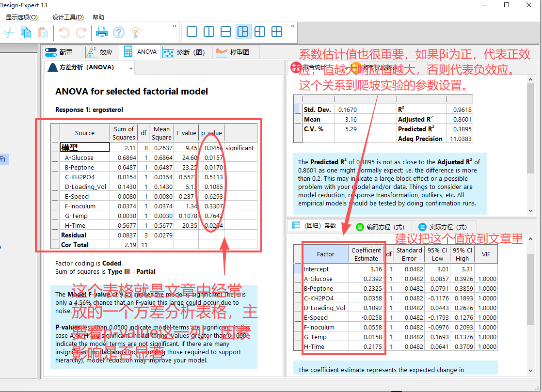
Task: Expand the layout toolbar overflow chevron
Action: click(x=293, y=26)
